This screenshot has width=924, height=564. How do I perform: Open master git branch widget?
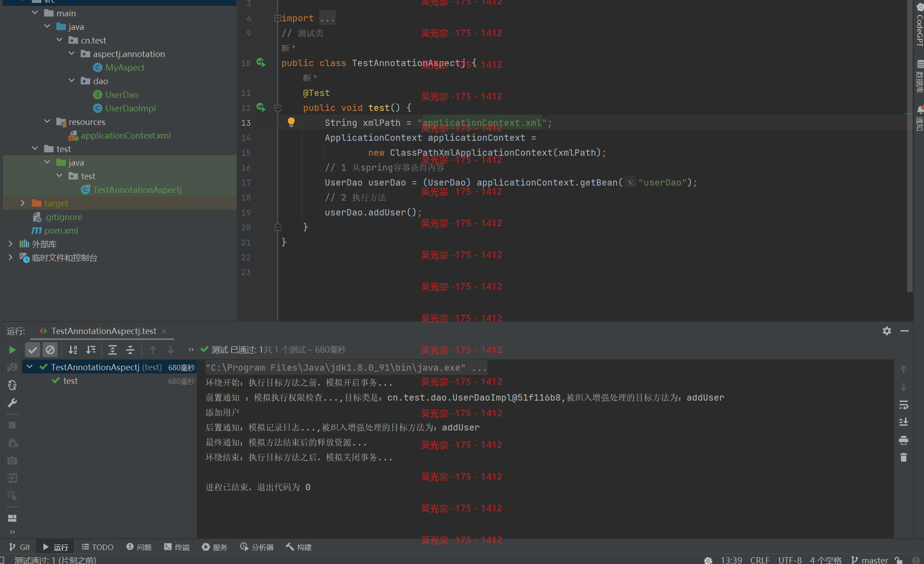pyautogui.click(x=869, y=560)
